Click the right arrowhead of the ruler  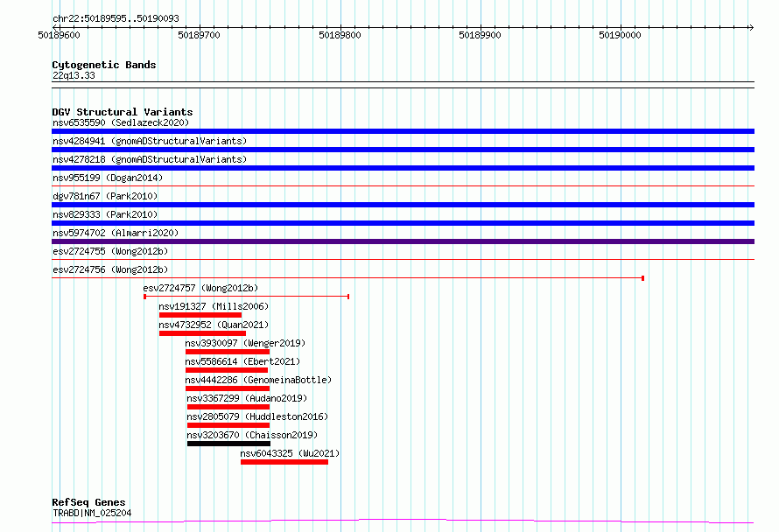click(751, 27)
